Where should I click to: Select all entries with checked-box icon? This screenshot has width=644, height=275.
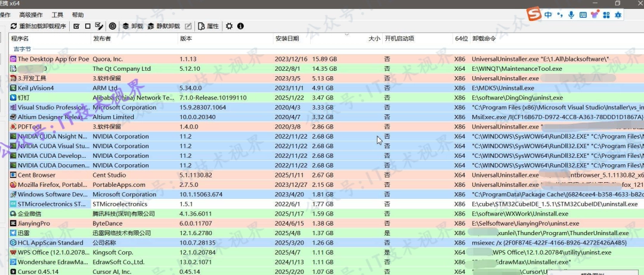pos(76,26)
